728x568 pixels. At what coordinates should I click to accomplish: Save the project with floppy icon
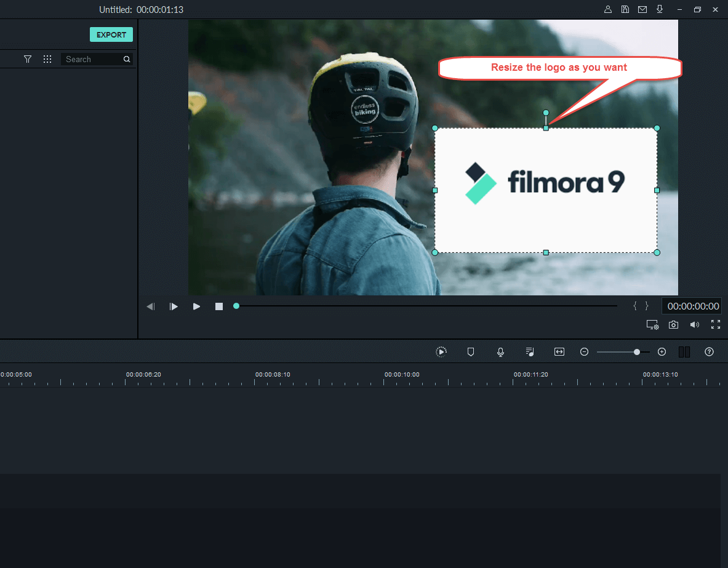tap(625, 9)
